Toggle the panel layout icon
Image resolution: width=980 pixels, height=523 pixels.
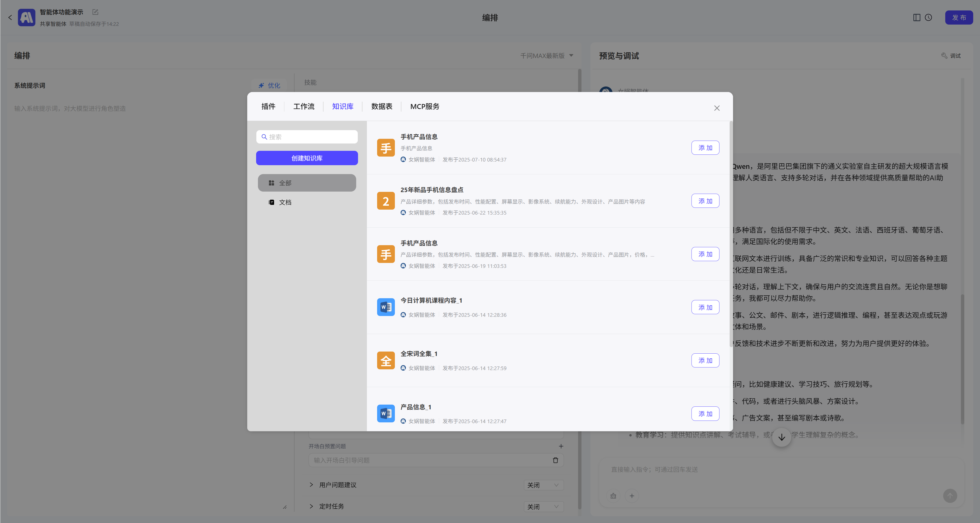click(916, 18)
